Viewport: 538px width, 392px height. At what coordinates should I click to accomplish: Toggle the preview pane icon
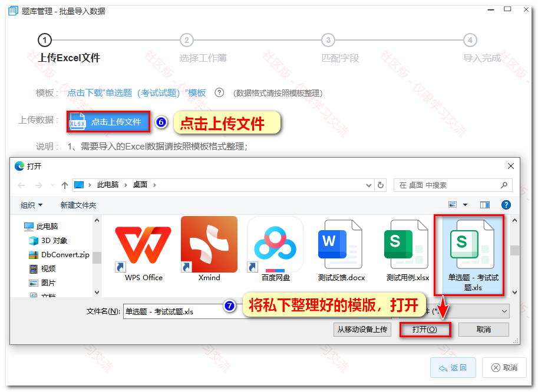click(484, 205)
